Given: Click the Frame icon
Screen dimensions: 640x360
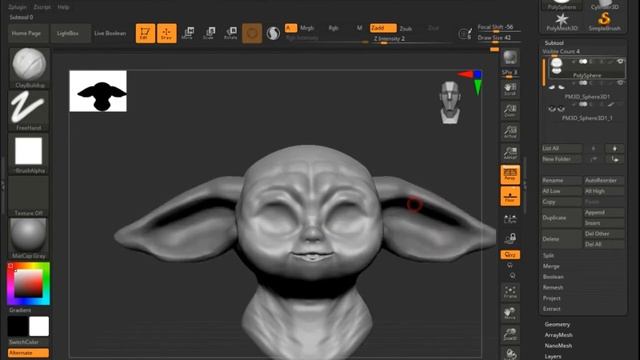Looking at the screenshot, I should (x=510, y=292).
